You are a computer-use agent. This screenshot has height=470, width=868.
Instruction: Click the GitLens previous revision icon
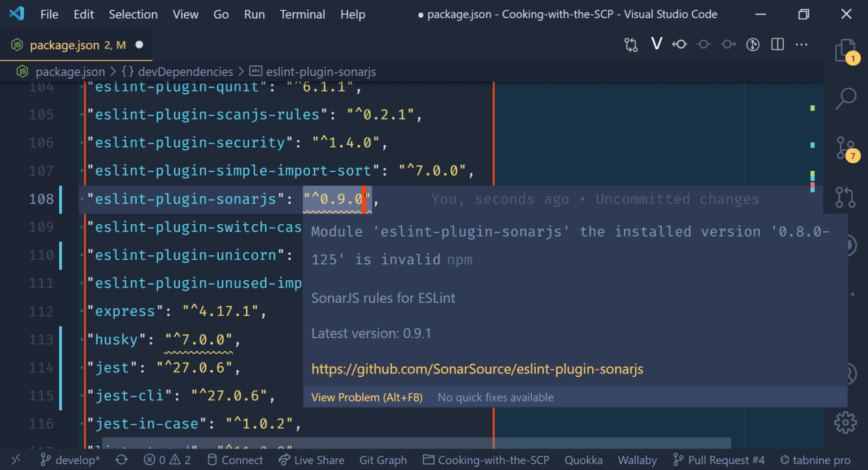680,44
